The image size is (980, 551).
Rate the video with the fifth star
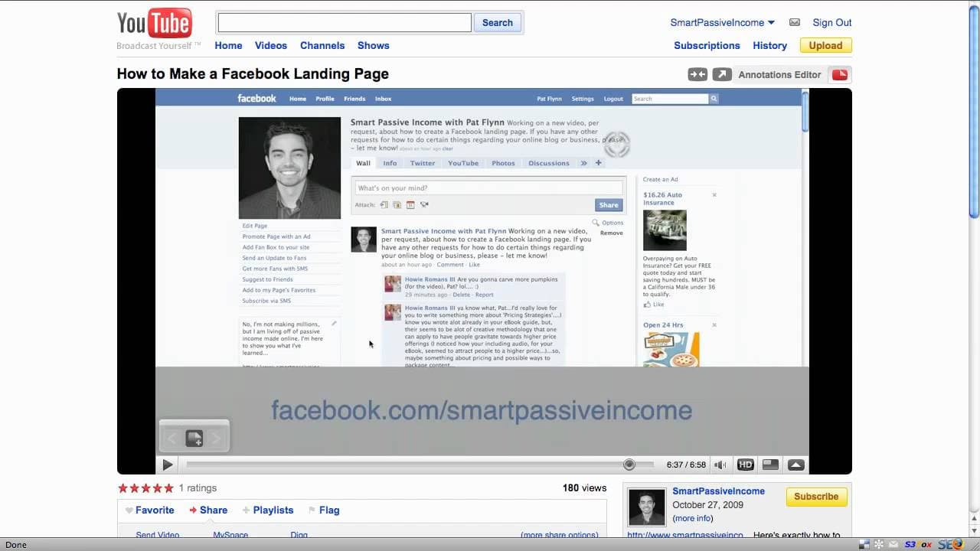pos(168,488)
